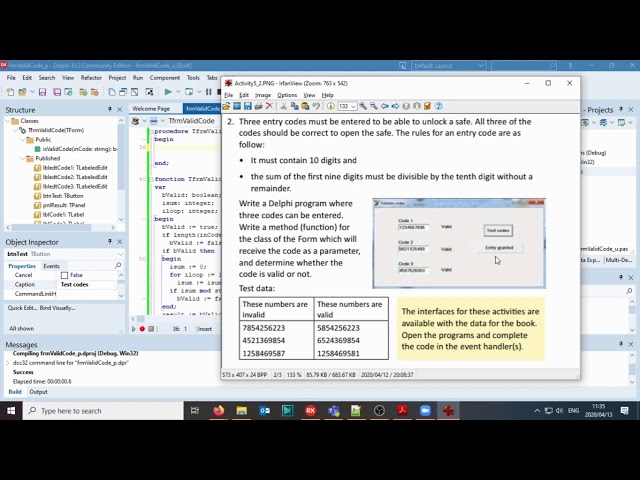
Task: Open Firefox from the taskbar
Action: (219, 411)
